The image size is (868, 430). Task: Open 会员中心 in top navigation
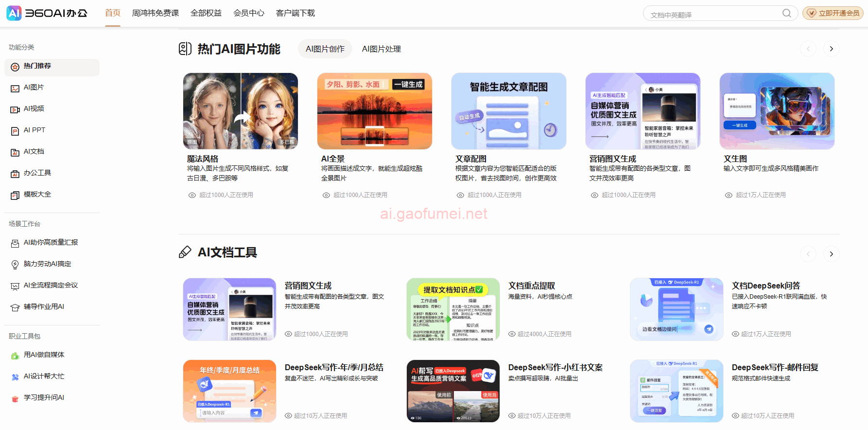tap(248, 13)
